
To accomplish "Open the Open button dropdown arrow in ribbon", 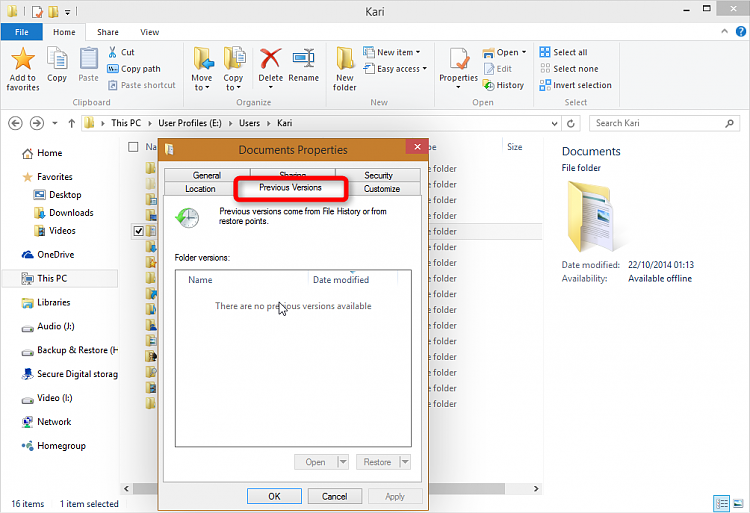I will (x=524, y=52).
